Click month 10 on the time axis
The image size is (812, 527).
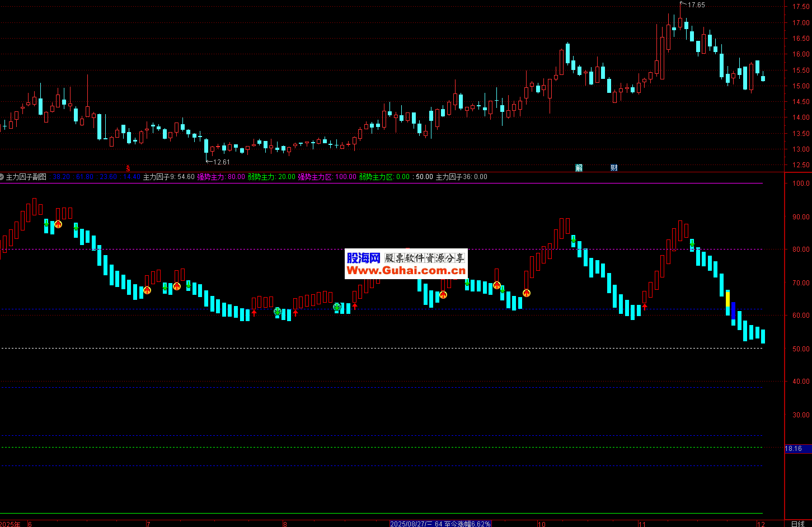pos(541,524)
